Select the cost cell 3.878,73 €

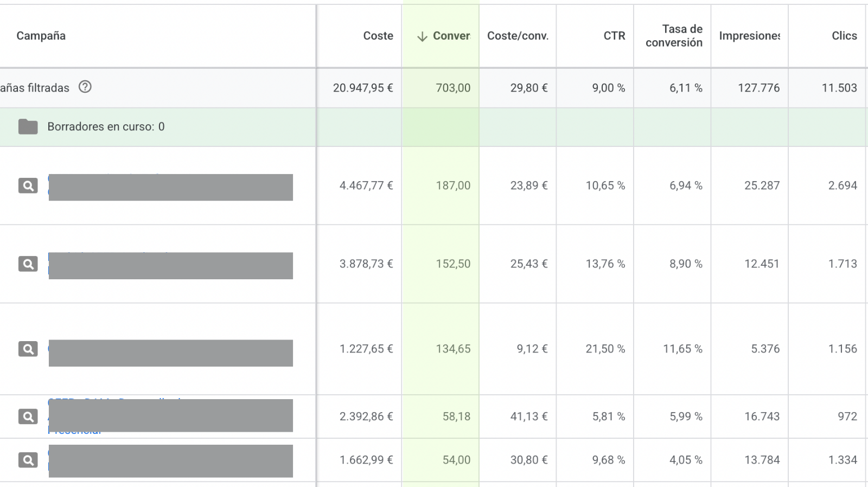coord(366,264)
